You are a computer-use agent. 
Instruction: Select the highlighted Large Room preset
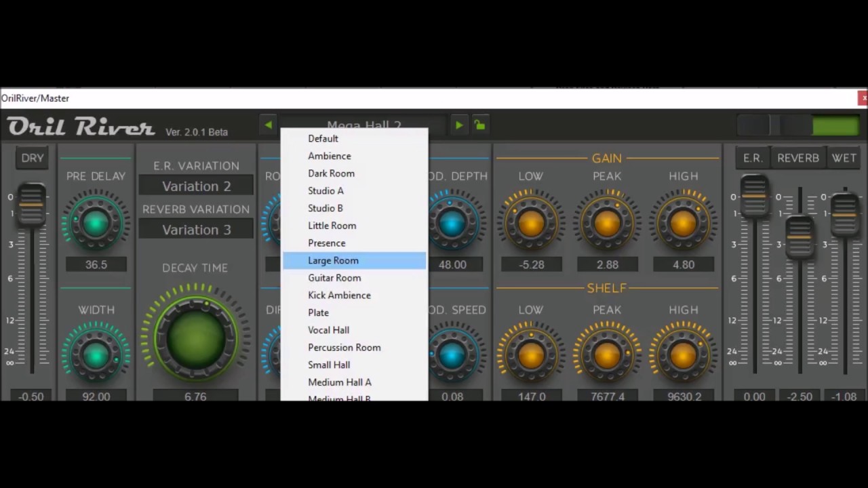point(355,260)
